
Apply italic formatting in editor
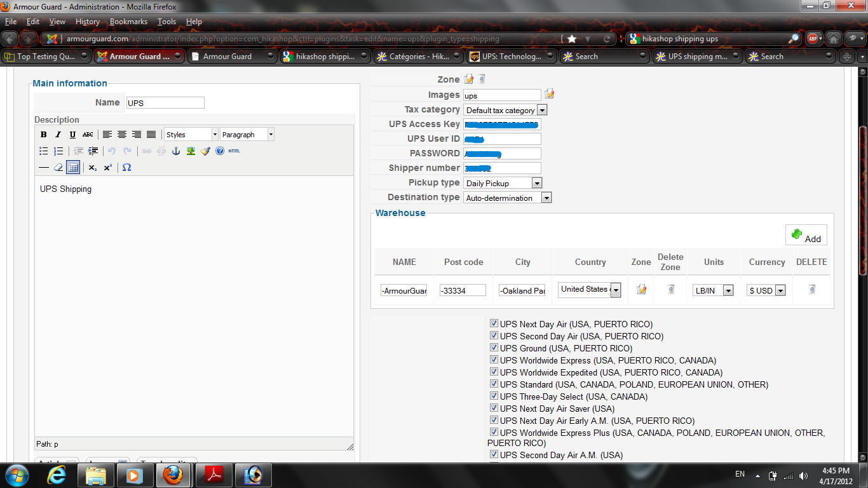(x=58, y=135)
